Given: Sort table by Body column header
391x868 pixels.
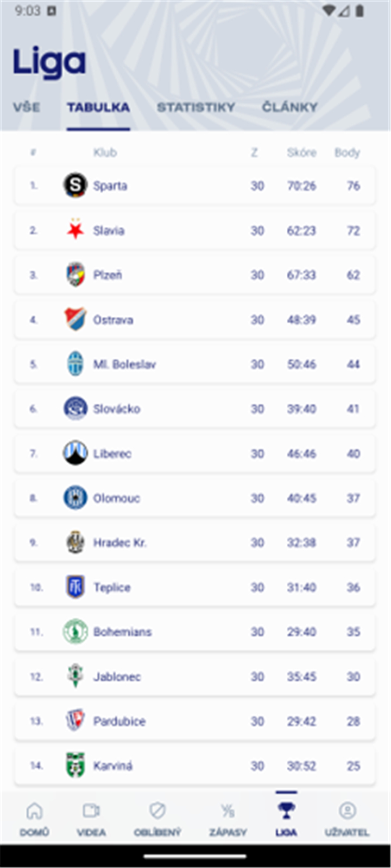Looking at the screenshot, I should (x=348, y=152).
